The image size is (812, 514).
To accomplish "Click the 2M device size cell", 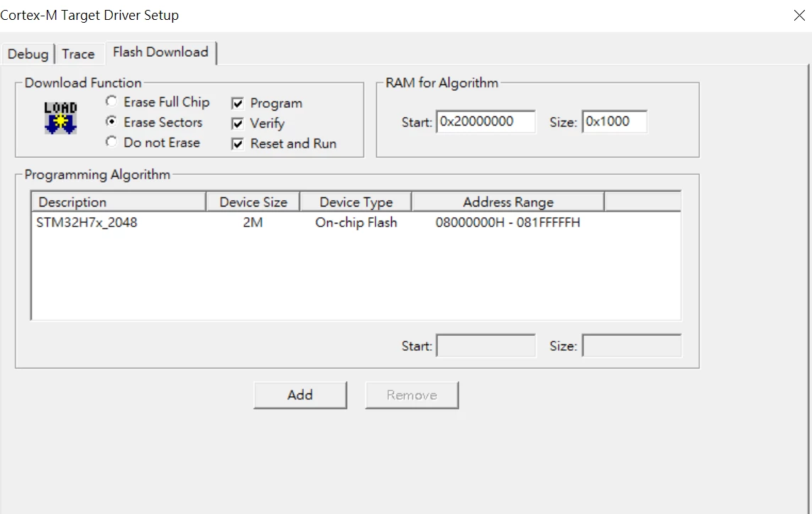I will pyautogui.click(x=253, y=223).
